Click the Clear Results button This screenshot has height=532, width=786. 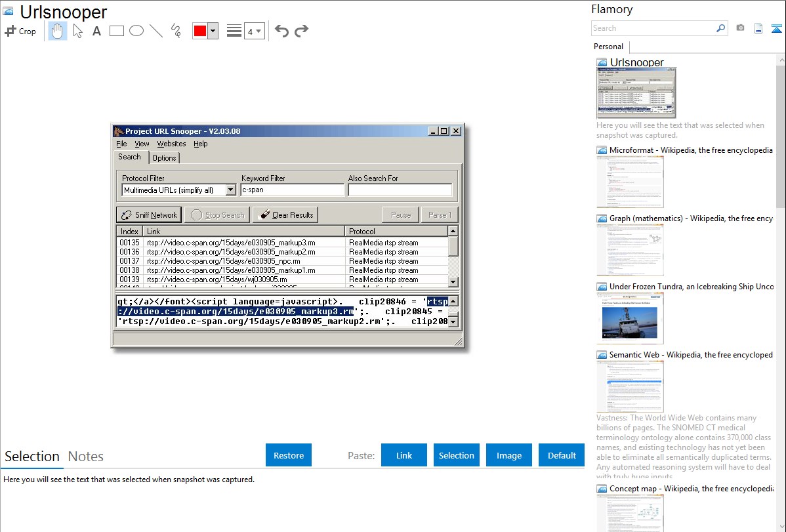(285, 215)
